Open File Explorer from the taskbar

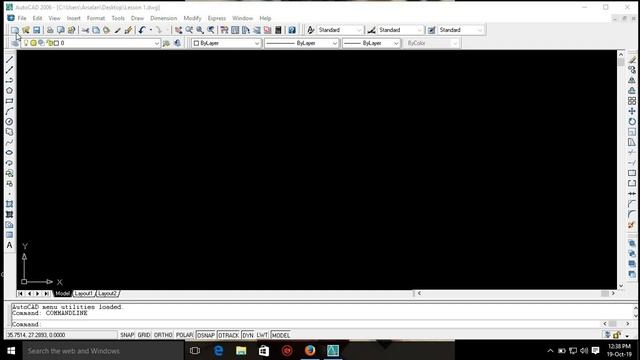tap(241, 350)
